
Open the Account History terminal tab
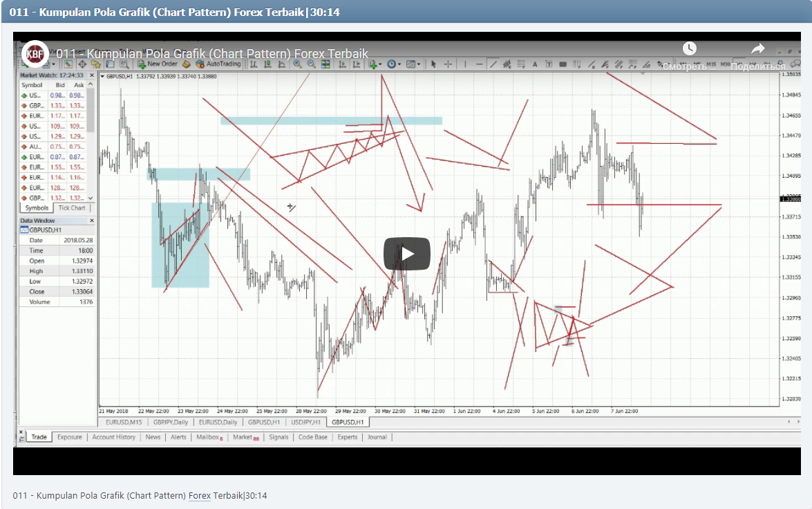[x=113, y=436]
